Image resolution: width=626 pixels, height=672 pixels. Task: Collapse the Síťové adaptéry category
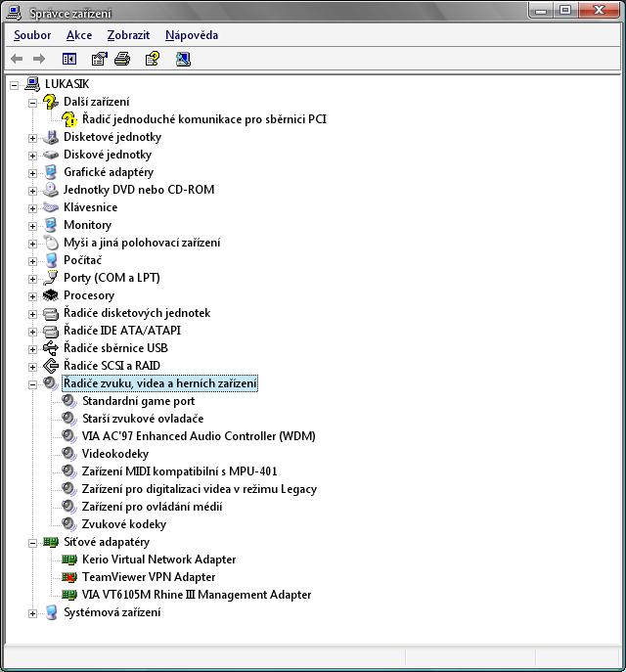[x=32, y=543]
